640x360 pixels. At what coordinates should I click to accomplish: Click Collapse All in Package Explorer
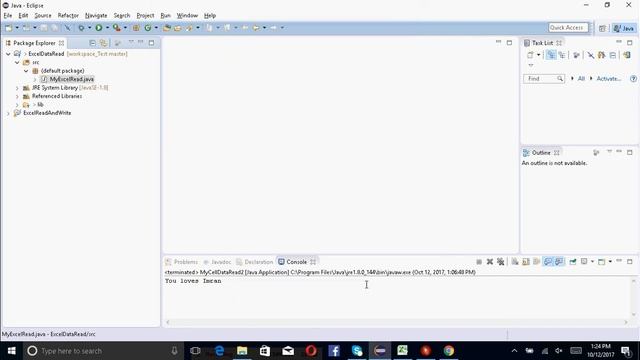coord(93,43)
